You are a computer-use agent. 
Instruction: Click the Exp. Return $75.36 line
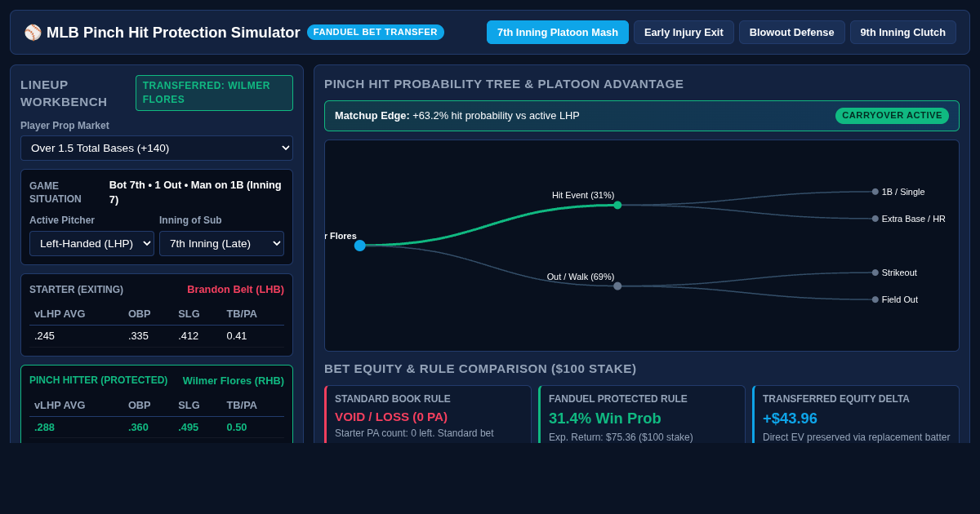(x=621, y=437)
